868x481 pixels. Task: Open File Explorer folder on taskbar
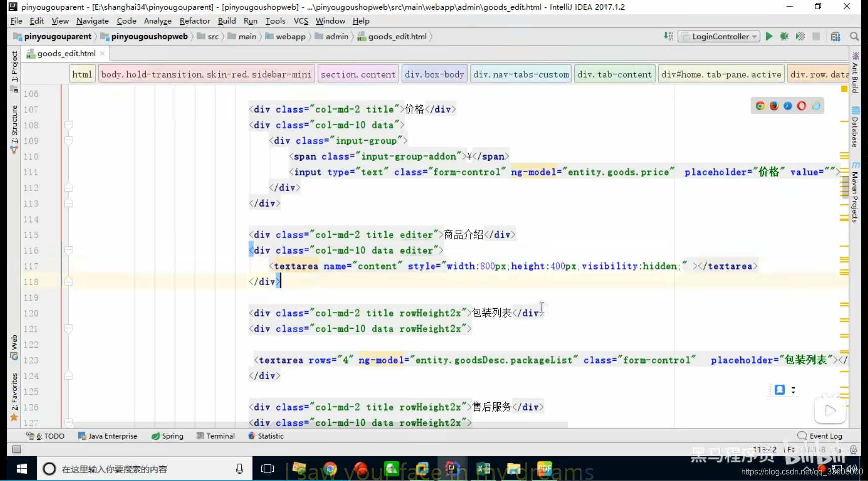514,469
